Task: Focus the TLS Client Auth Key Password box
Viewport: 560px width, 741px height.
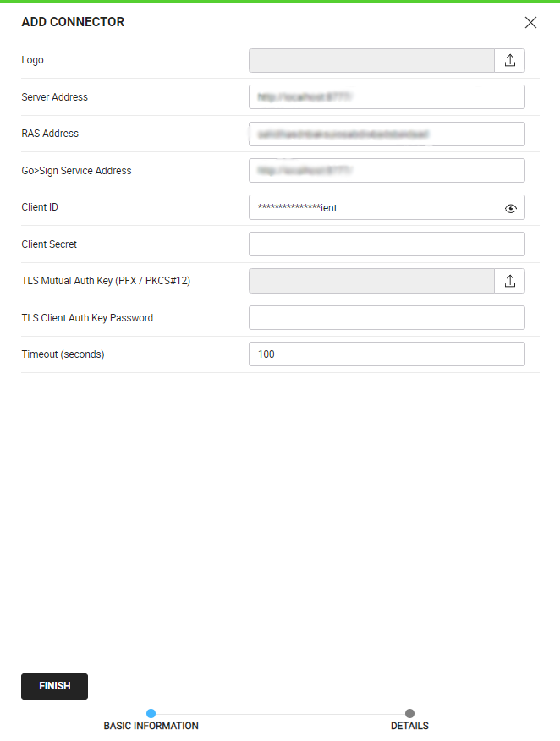Action: coord(387,318)
